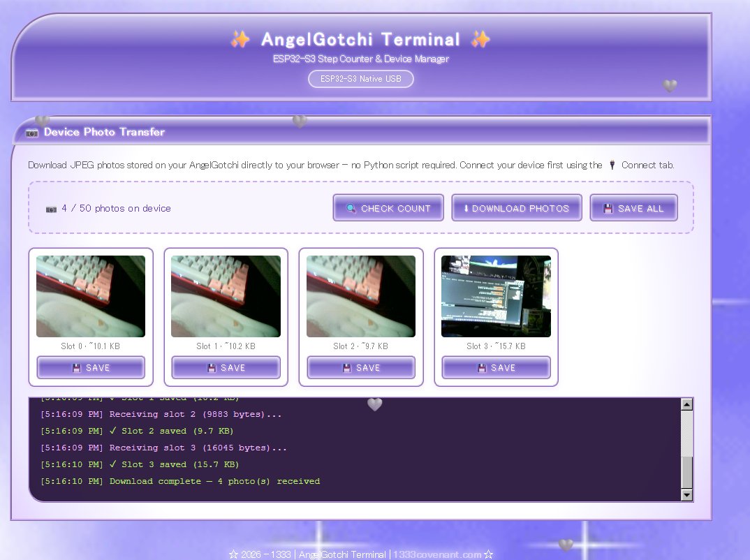Screen dimensions: 750x560
Task: Click the floppy icon in Slot 3 SAVE
Action: [x=482, y=368]
